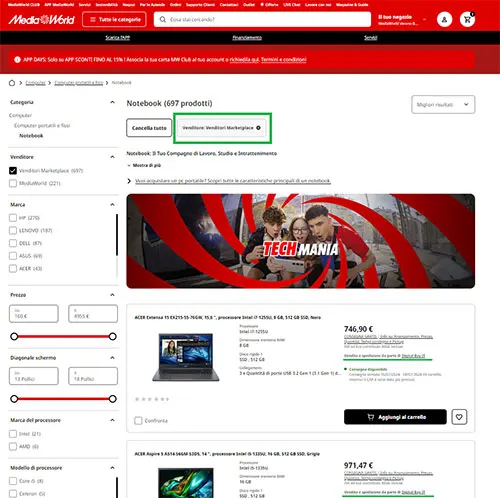Click the Servizi link in black bar
The width and height of the screenshot is (500, 498).
point(370,38)
